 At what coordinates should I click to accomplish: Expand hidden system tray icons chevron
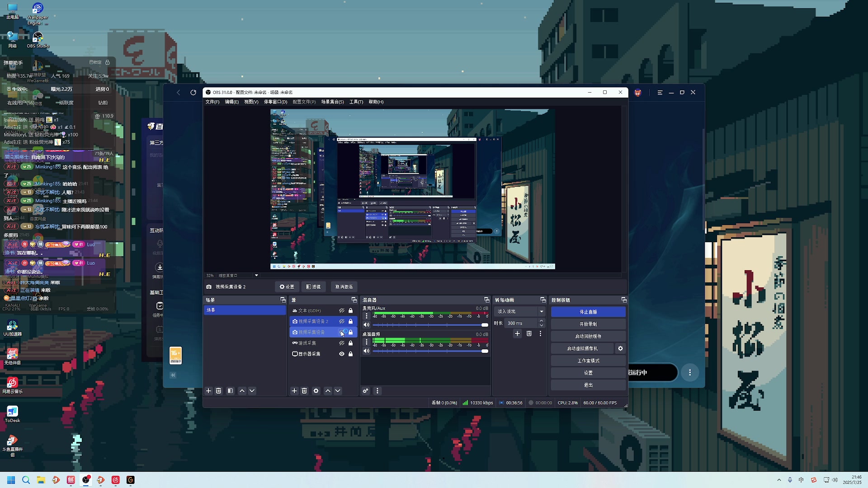point(779,480)
